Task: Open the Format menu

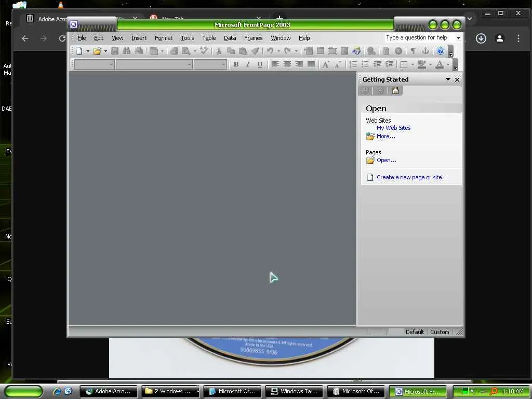Action: coord(164,38)
